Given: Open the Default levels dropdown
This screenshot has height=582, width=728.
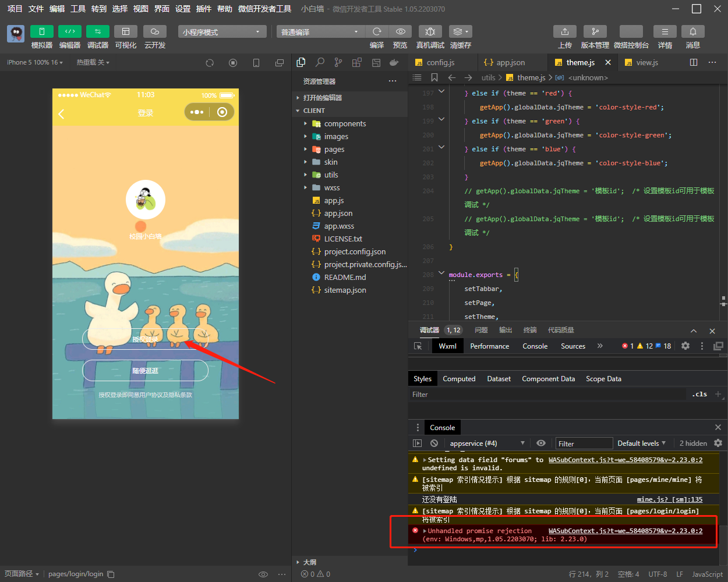Looking at the screenshot, I should pyautogui.click(x=641, y=443).
